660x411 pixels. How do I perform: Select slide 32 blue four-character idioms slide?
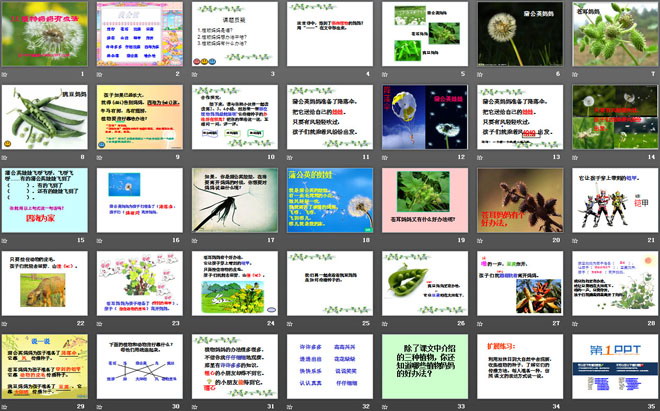330,367
